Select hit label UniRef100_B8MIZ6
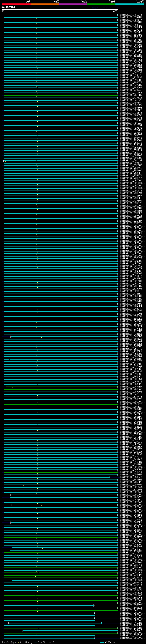 (x=131, y=339)
